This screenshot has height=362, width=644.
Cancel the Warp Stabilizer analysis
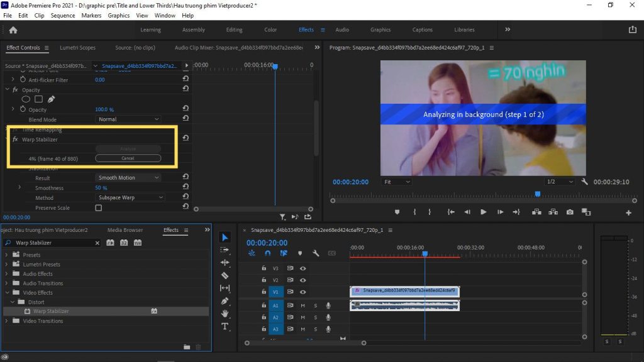(x=128, y=158)
